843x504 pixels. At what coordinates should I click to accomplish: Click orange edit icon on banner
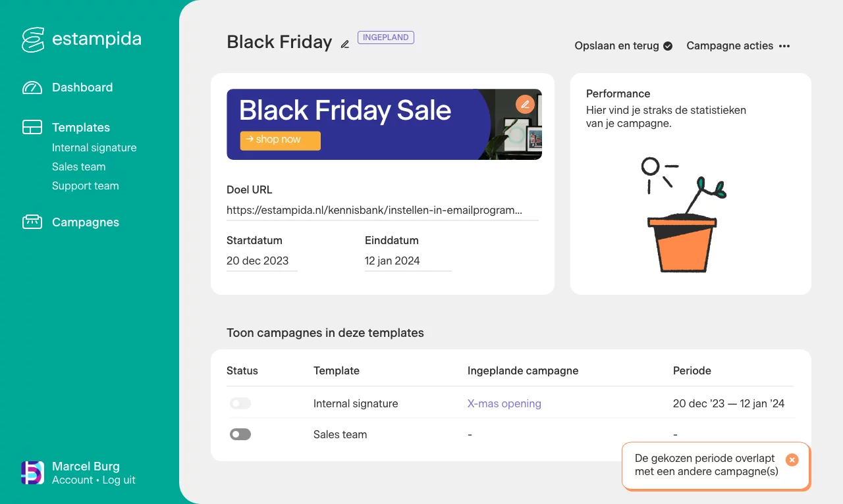525,105
